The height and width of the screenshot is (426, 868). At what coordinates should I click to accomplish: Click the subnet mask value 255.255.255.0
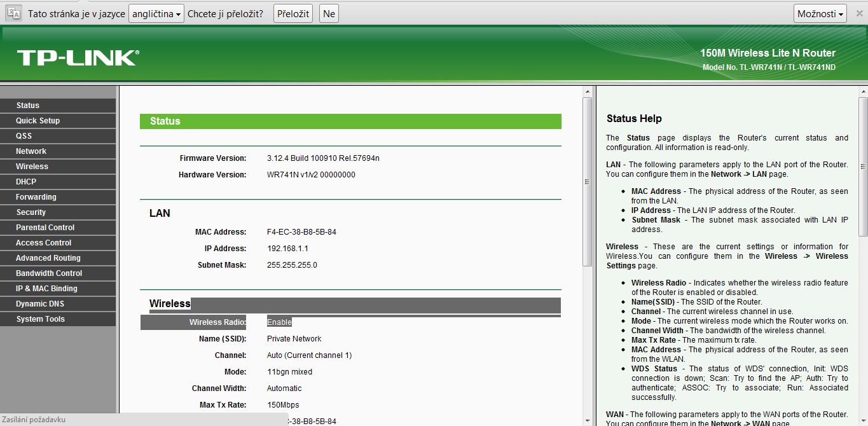tap(292, 265)
